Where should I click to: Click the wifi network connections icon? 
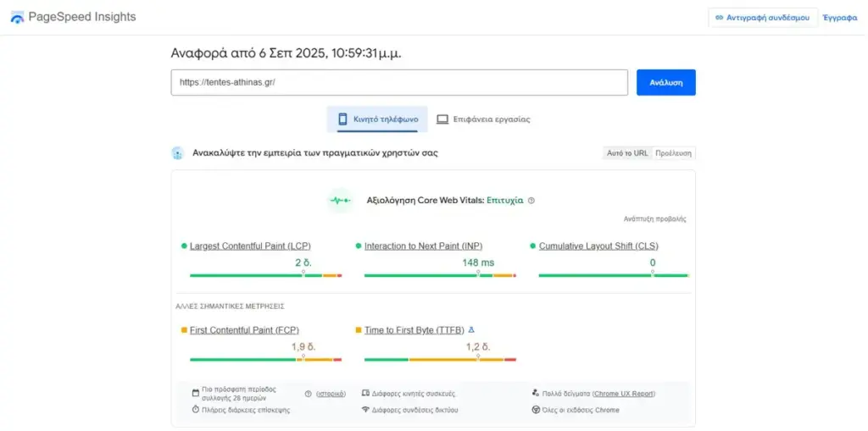[365, 410]
